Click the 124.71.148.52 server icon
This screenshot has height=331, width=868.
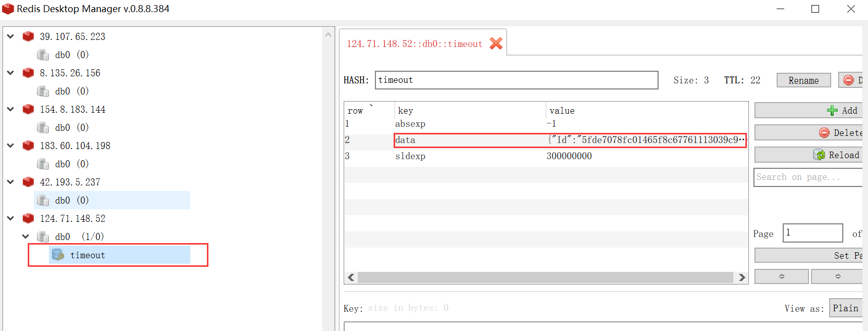tap(28, 218)
